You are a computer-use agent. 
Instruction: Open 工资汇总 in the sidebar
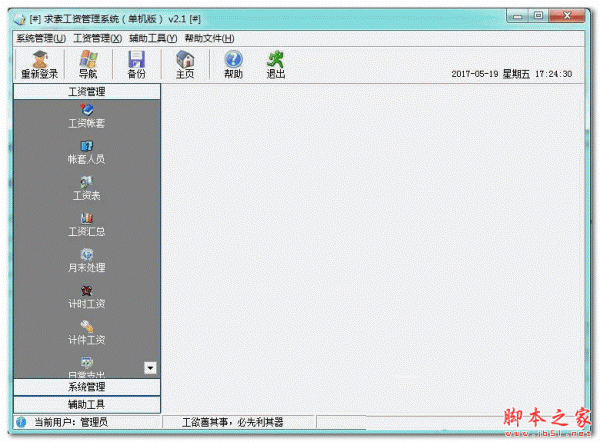pos(87,225)
